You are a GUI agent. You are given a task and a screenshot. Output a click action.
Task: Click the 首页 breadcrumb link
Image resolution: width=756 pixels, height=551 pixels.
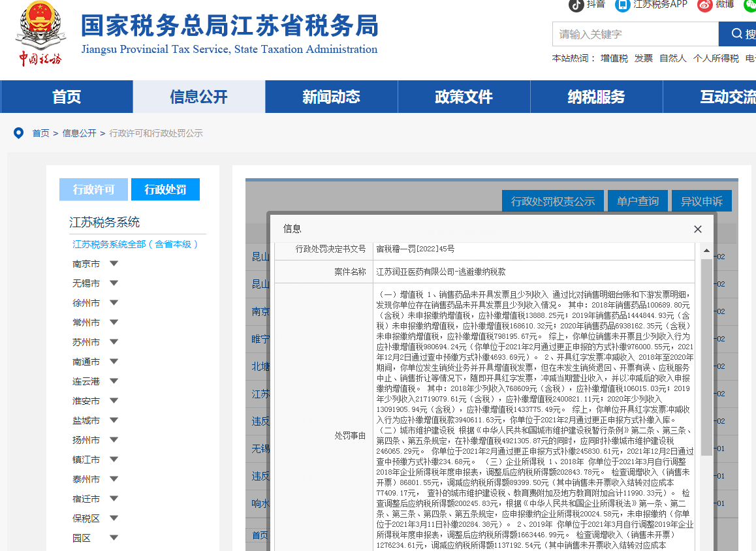coord(40,133)
